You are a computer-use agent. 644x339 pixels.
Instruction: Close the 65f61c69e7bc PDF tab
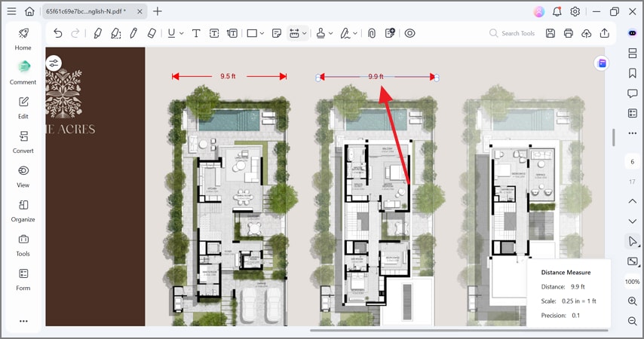[140, 11]
